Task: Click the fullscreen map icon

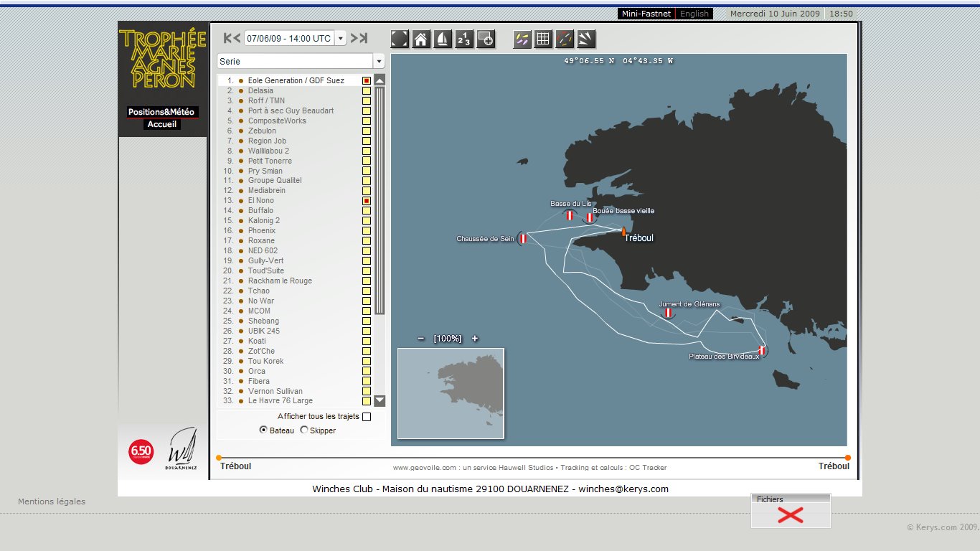Action: pos(400,39)
